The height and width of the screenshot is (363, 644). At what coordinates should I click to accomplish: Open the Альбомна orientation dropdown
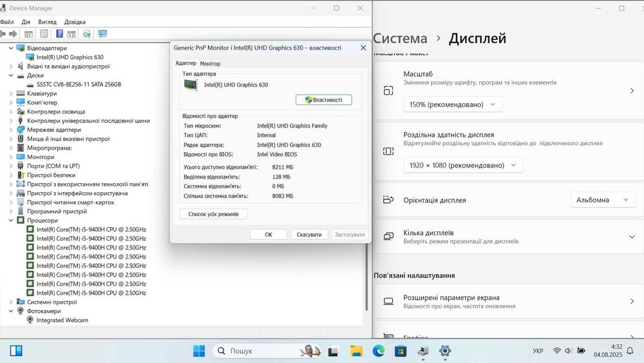pos(603,200)
